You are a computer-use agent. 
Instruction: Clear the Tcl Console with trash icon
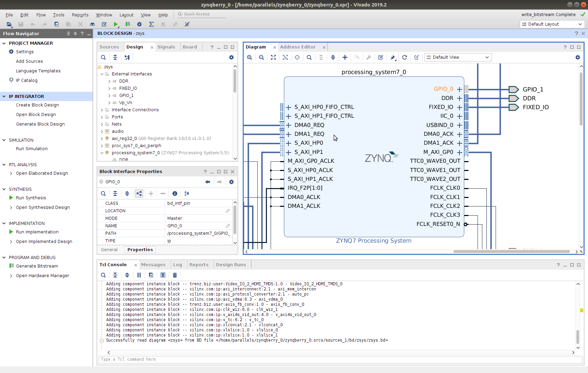tap(175, 275)
